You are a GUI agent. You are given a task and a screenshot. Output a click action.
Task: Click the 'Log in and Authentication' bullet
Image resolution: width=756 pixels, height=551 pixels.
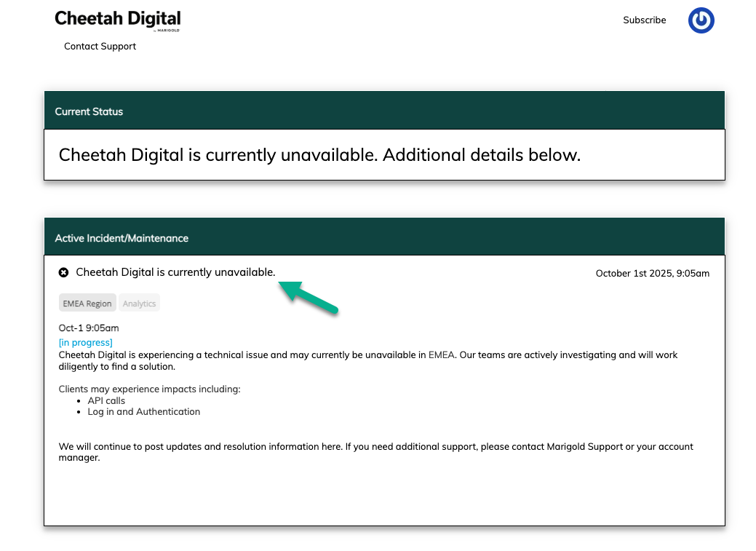(x=143, y=412)
